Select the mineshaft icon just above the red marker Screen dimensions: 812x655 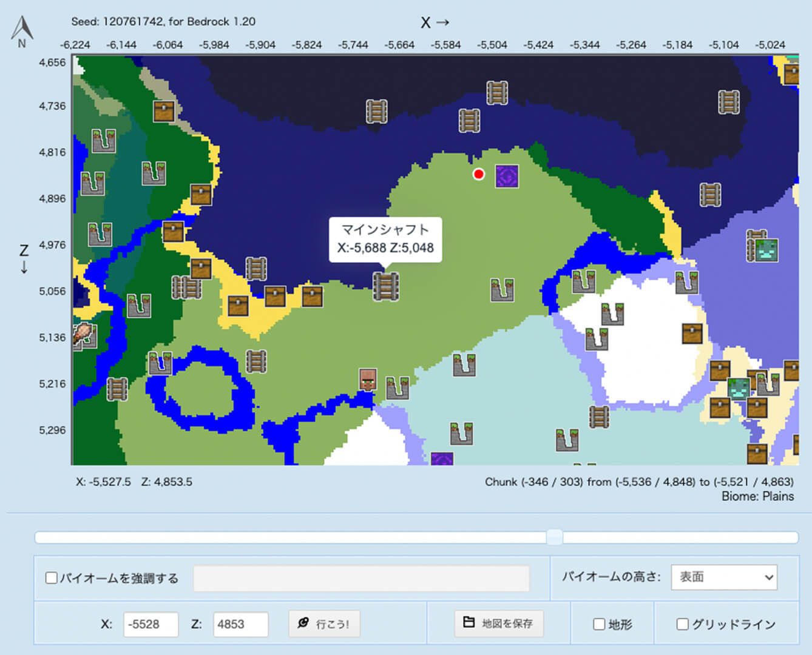pyautogui.click(x=469, y=121)
